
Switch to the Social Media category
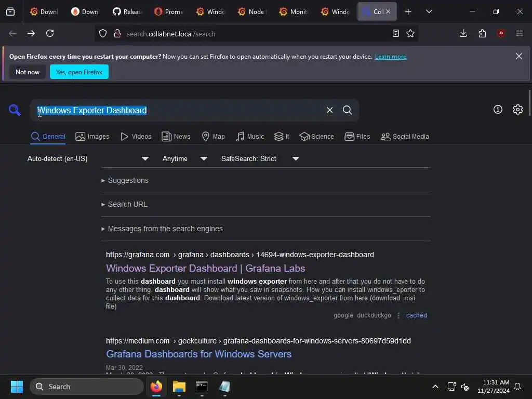coord(405,137)
